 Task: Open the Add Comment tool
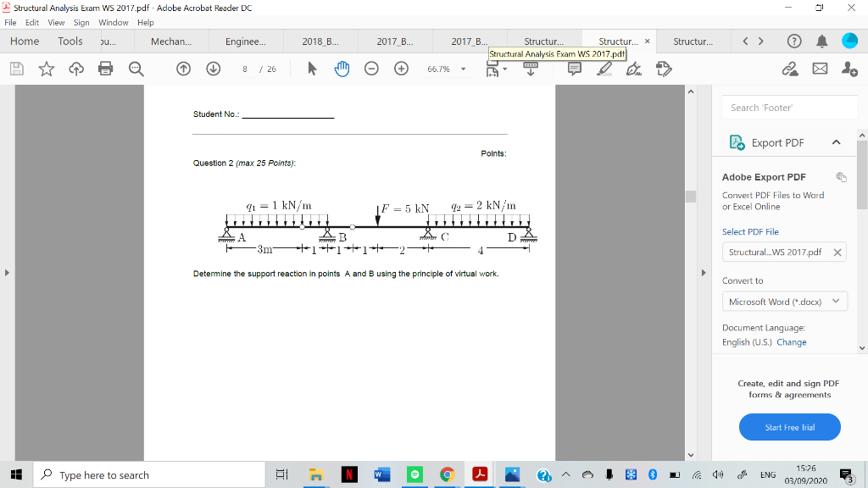[x=574, y=69]
